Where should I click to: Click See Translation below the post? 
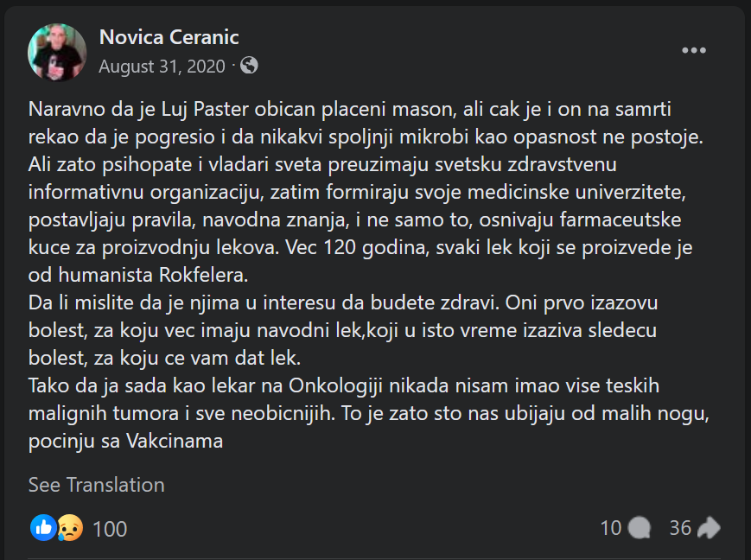pos(96,485)
